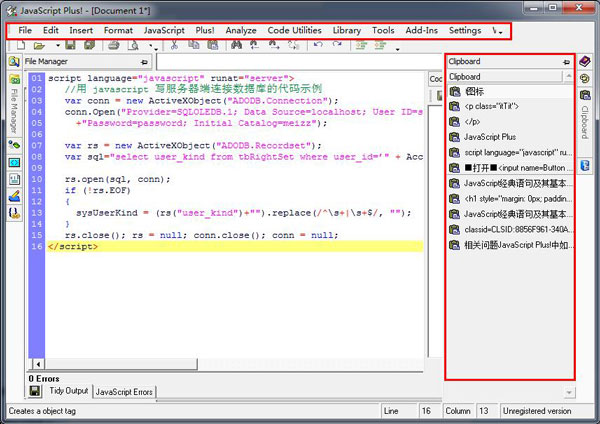Click the Find Previous toolbar icon

coord(254,45)
